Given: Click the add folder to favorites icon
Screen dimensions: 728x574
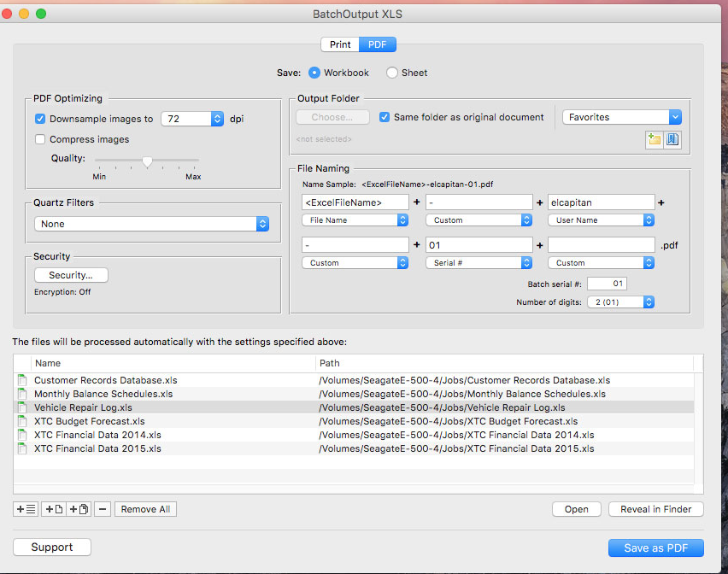Looking at the screenshot, I should 655,140.
